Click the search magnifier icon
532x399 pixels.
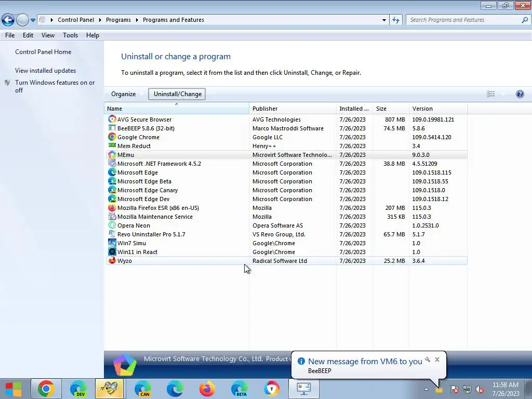(525, 20)
